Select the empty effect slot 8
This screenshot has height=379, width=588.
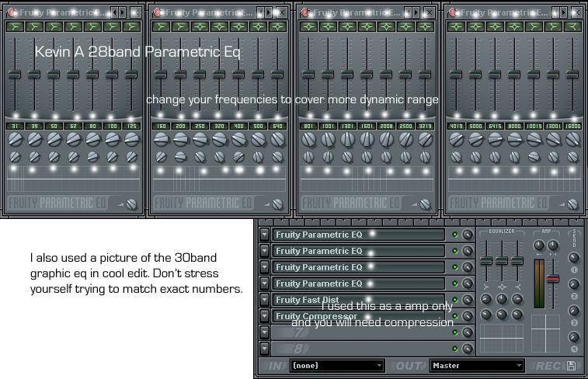point(358,349)
